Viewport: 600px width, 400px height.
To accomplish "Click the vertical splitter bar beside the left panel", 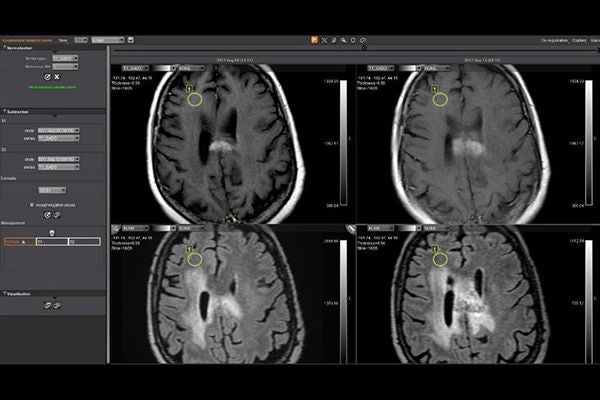I will pos(108,205).
